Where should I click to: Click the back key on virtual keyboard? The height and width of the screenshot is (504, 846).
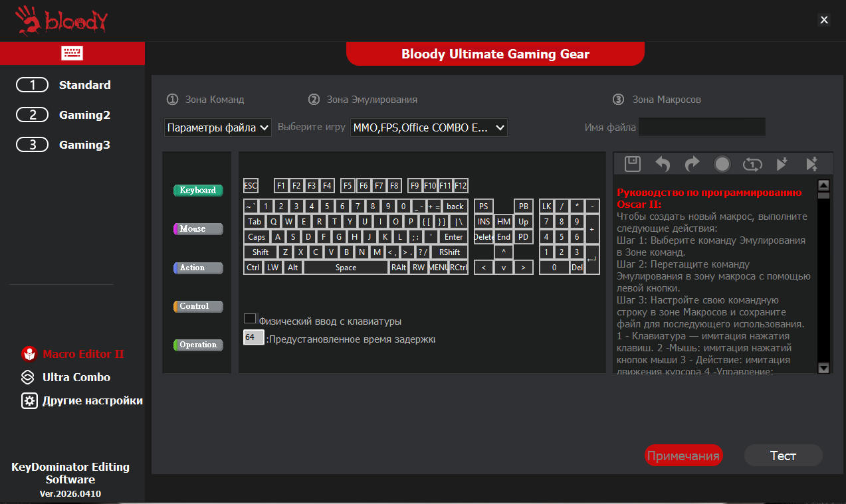pos(455,207)
